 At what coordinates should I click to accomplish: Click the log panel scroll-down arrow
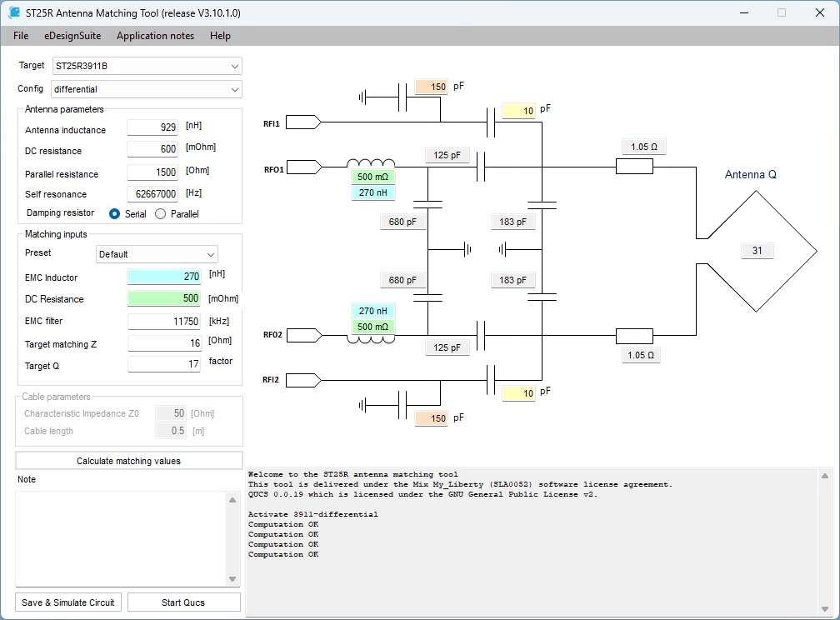[825, 608]
